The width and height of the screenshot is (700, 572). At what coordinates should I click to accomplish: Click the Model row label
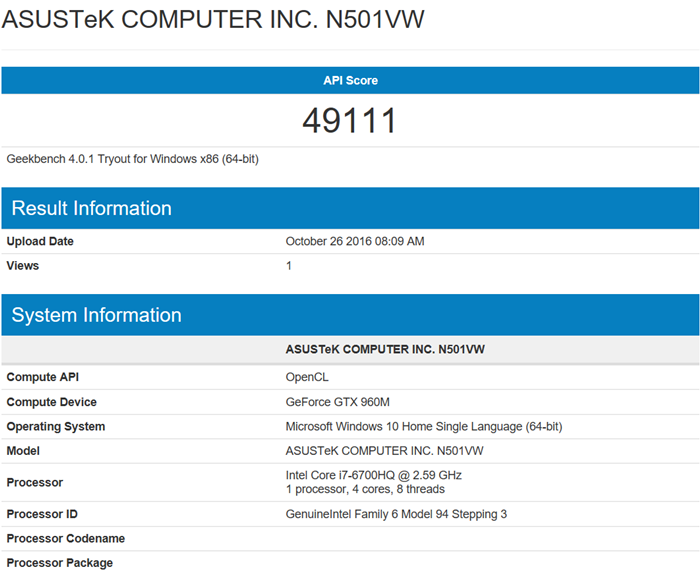[x=23, y=451]
